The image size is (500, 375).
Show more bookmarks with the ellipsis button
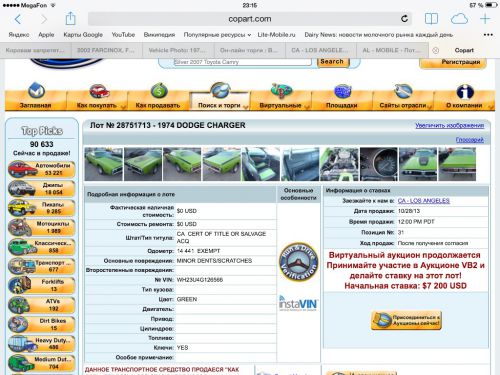point(488,35)
